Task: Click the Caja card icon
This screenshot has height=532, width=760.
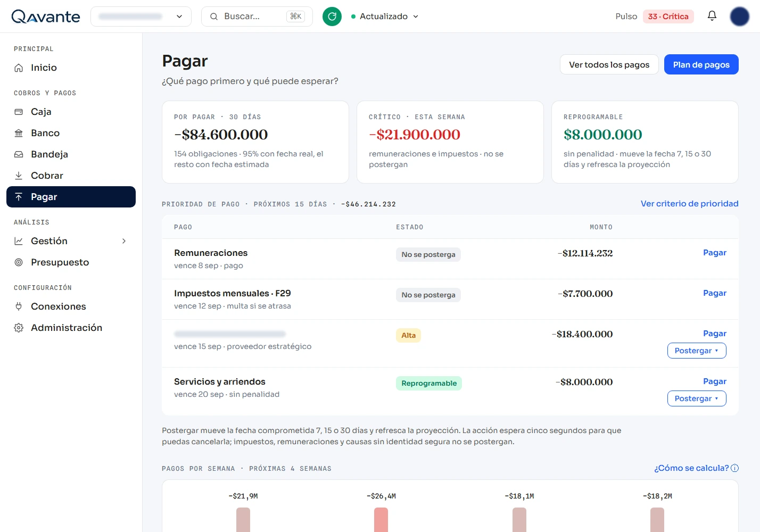Action: click(x=19, y=112)
